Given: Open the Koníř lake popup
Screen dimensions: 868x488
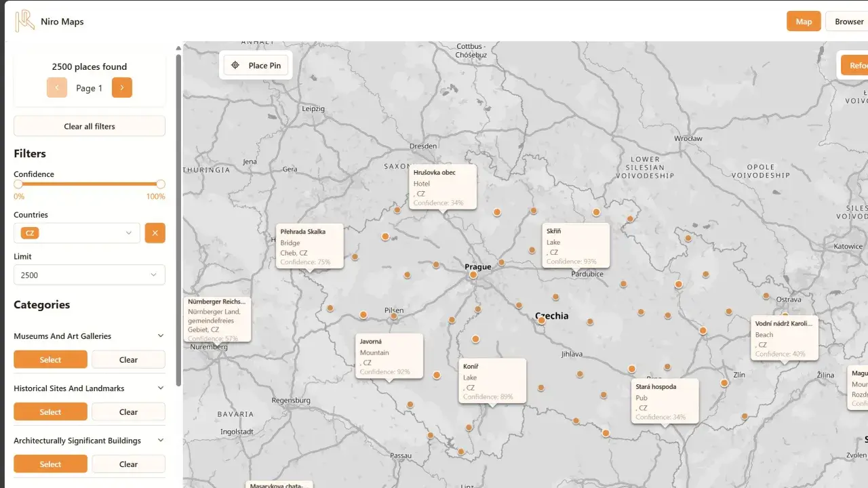Looking at the screenshot, I should pos(492,380).
